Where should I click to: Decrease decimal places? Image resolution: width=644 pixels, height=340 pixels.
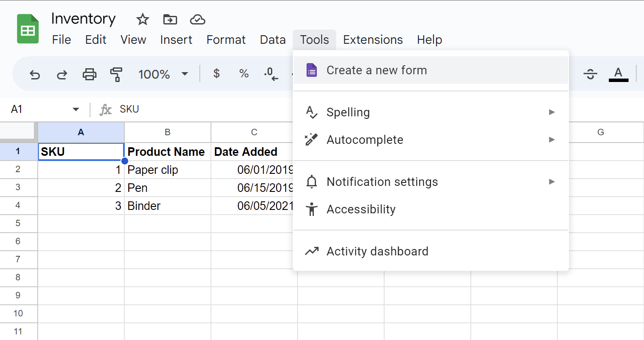271,74
